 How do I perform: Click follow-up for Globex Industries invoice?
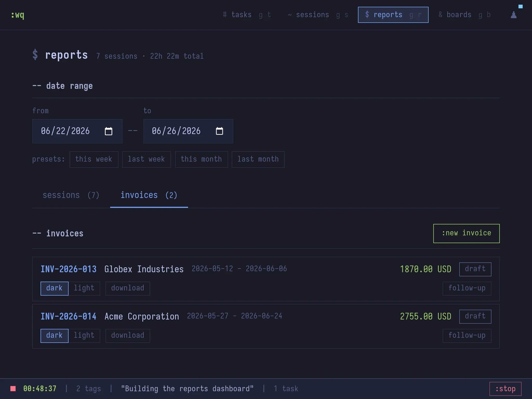[x=467, y=288]
